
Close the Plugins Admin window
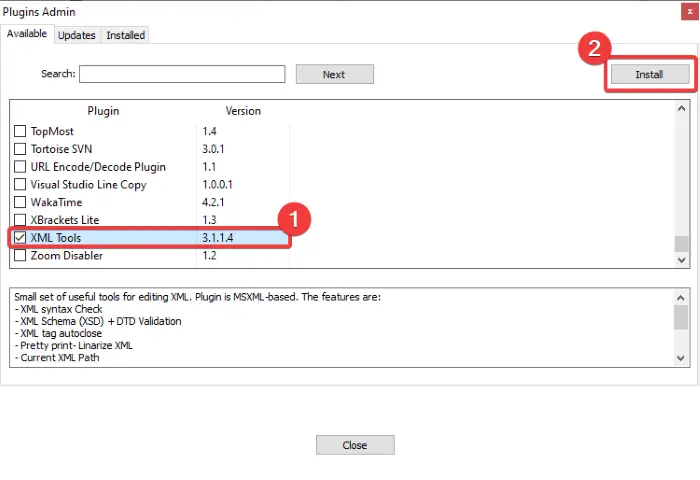pos(690,12)
